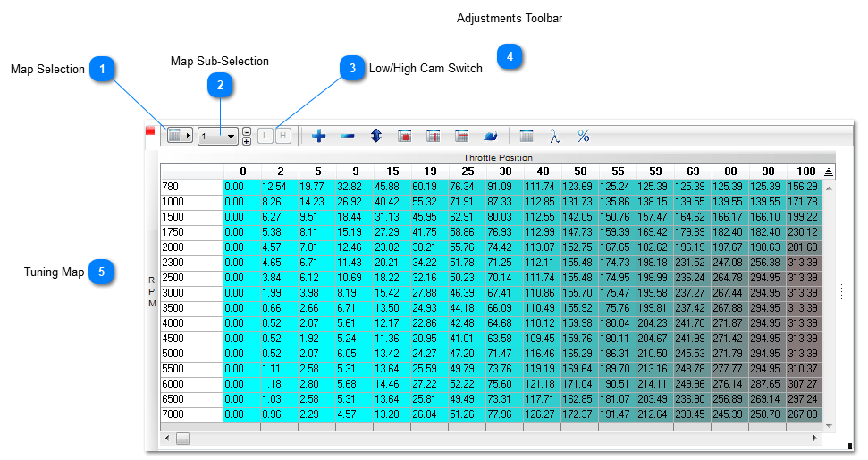Click the horizontal scrollbar left arrow

tap(168, 439)
